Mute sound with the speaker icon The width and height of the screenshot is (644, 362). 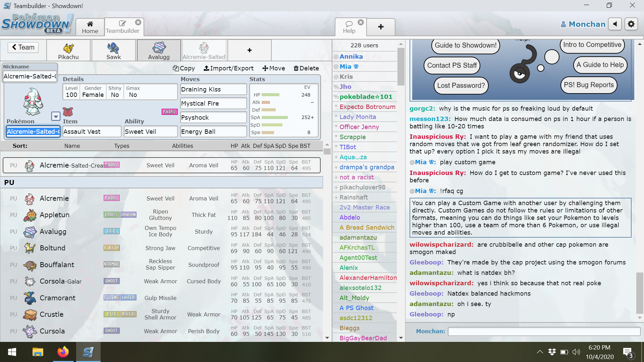coord(615,24)
